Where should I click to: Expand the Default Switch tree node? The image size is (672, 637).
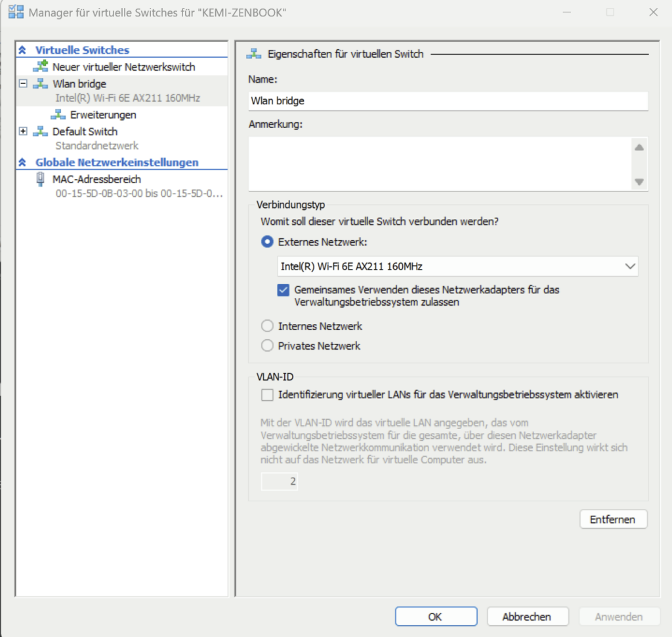pos(24,131)
